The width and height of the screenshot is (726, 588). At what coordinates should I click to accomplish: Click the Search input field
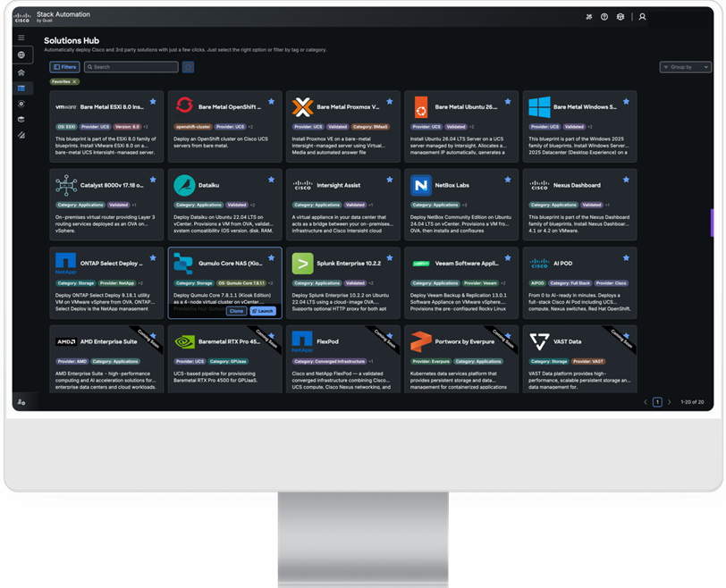tap(131, 67)
